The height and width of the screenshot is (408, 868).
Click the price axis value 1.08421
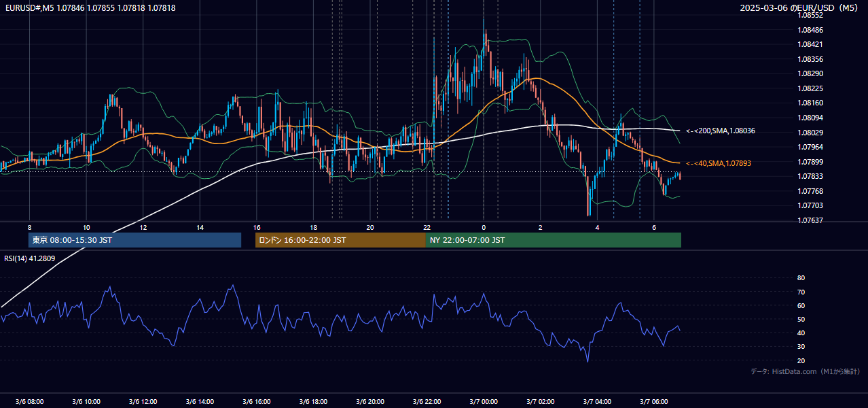811,44
